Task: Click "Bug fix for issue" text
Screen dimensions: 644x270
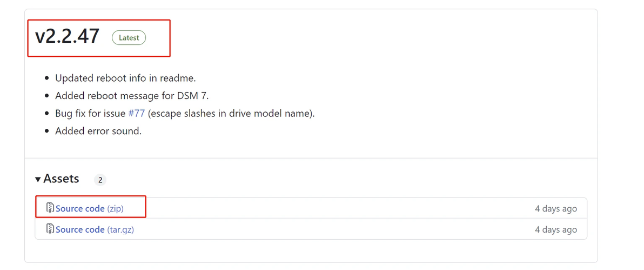Action: tap(90, 114)
